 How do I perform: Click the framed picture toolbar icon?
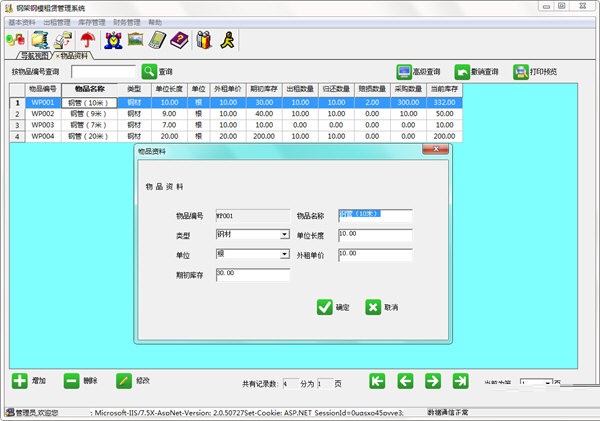(135, 39)
